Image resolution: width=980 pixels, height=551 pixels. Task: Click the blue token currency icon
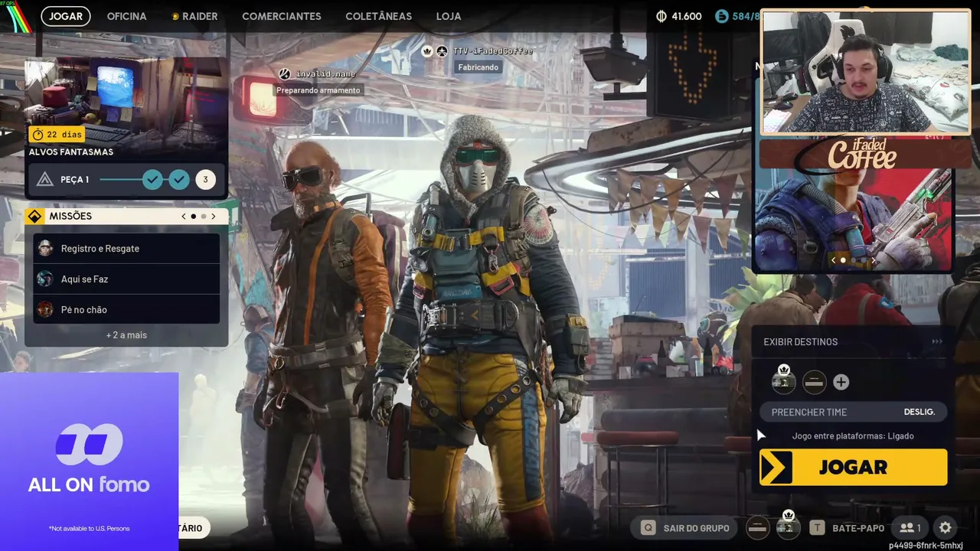tap(721, 16)
